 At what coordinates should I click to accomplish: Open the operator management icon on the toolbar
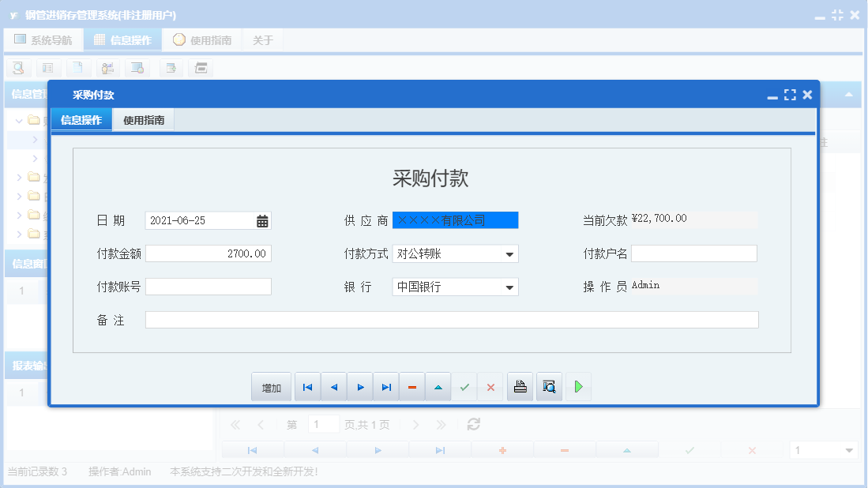pyautogui.click(x=107, y=68)
